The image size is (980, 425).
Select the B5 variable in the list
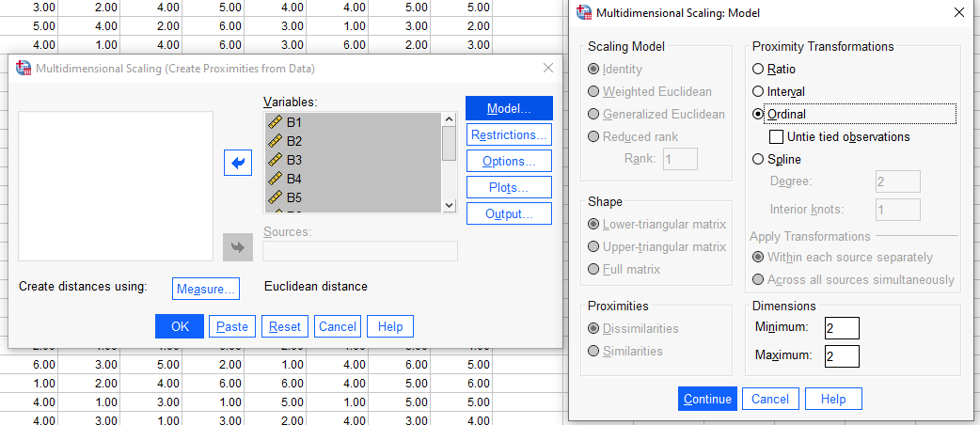294,197
